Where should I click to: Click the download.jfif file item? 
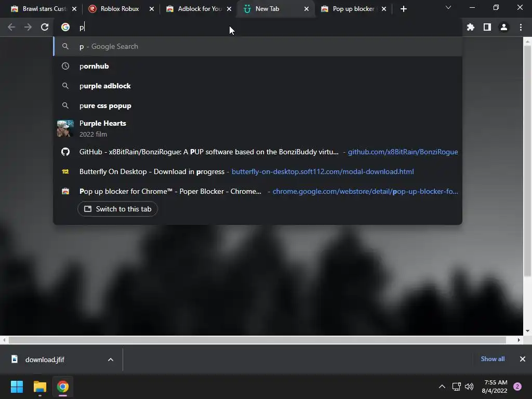coord(45,360)
